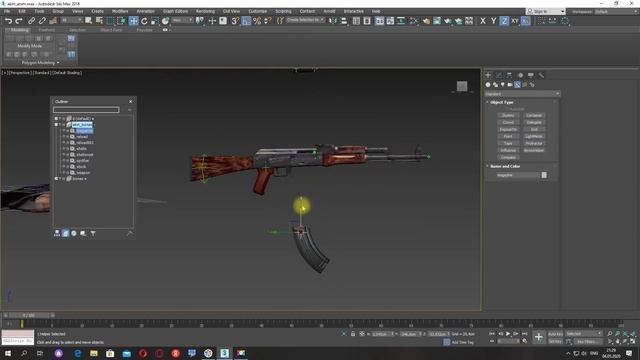
Task: Toggle the 3D Snaps button
Action: 235,21
